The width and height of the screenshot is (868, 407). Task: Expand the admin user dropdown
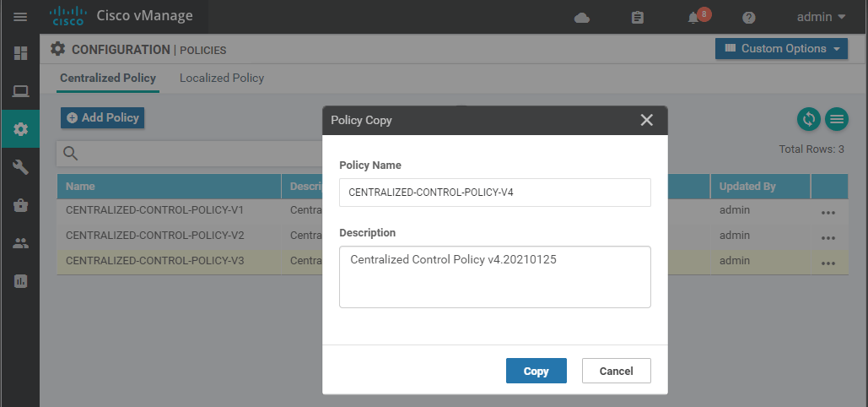pyautogui.click(x=822, y=17)
